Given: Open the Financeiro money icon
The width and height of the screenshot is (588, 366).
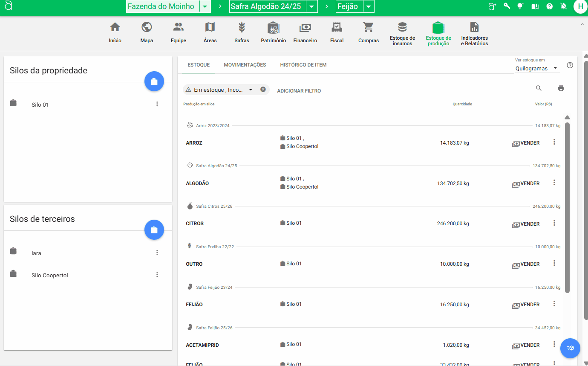Looking at the screenshot, I should pos(305,28).
